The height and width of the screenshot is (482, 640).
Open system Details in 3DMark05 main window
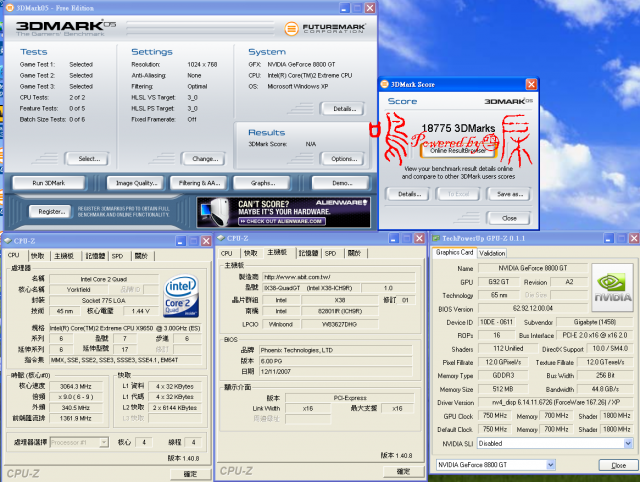pos(344,109)
